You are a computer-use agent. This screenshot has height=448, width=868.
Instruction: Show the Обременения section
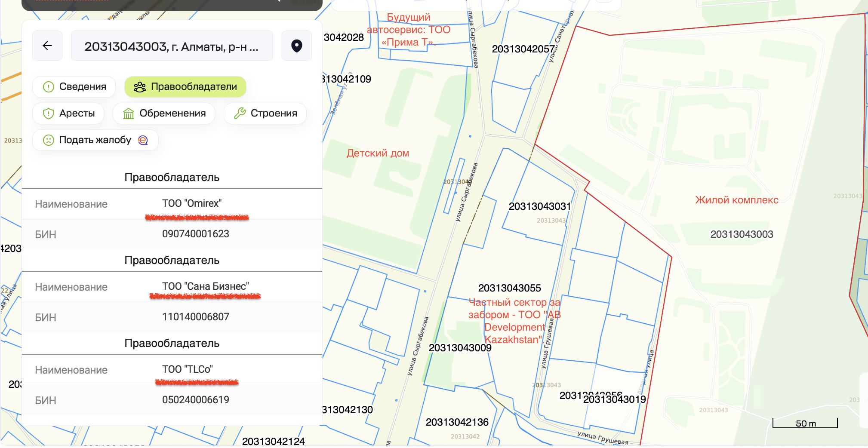click(x=164, y=114)
